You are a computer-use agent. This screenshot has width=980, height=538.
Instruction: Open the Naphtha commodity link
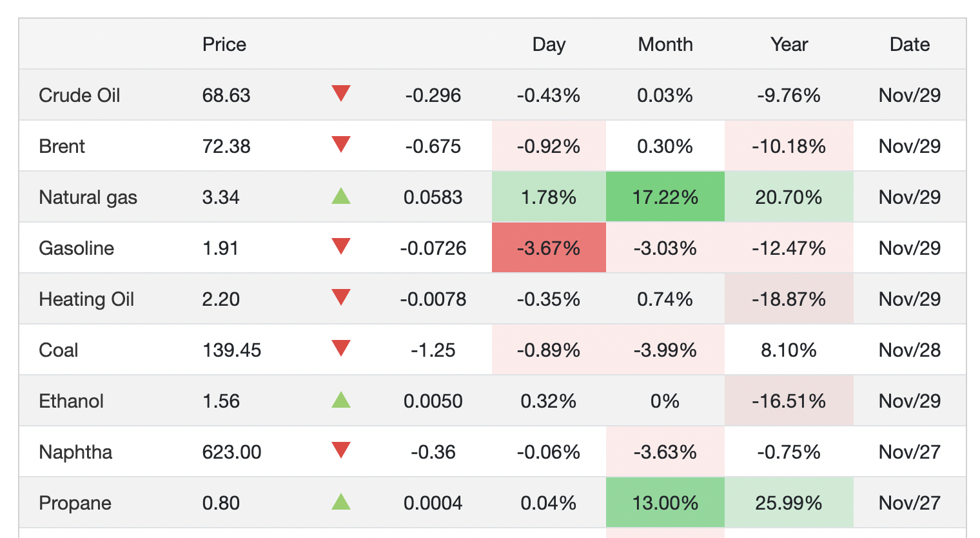coord(75,452)
